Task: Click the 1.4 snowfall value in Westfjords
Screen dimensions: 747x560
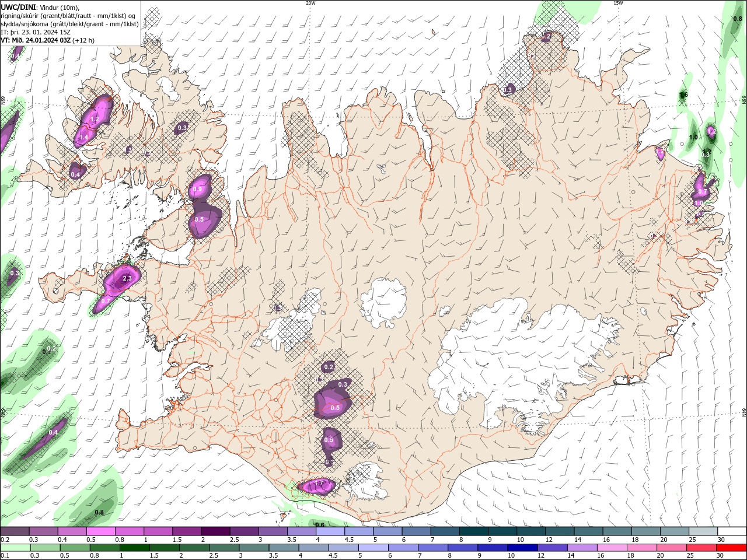Action: pyautogui.click(x=83, y=138)
